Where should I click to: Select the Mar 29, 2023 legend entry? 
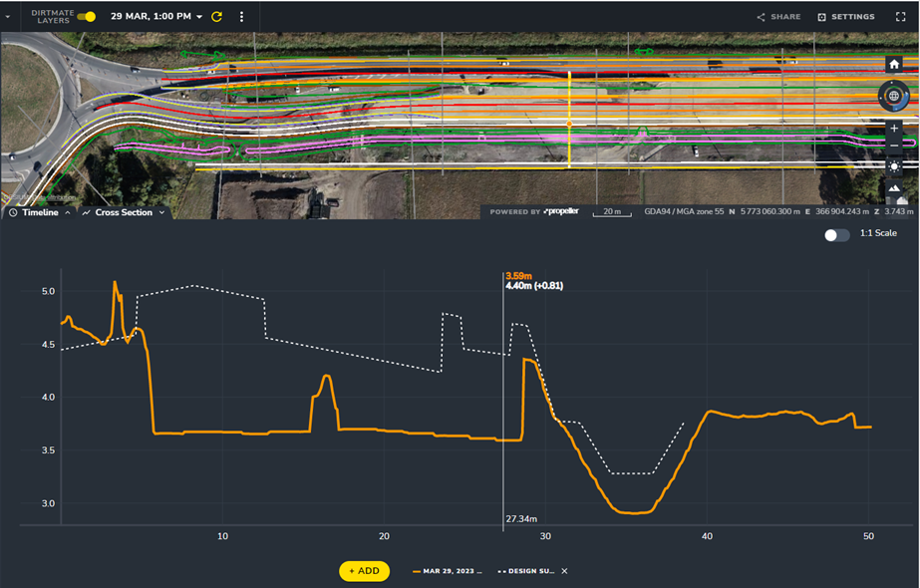tap(451, 571)
